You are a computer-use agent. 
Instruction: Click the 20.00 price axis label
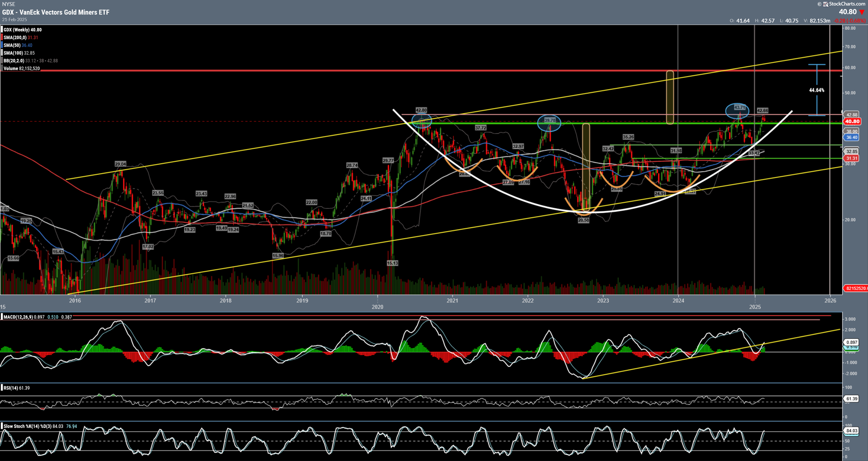coord(850,220)
